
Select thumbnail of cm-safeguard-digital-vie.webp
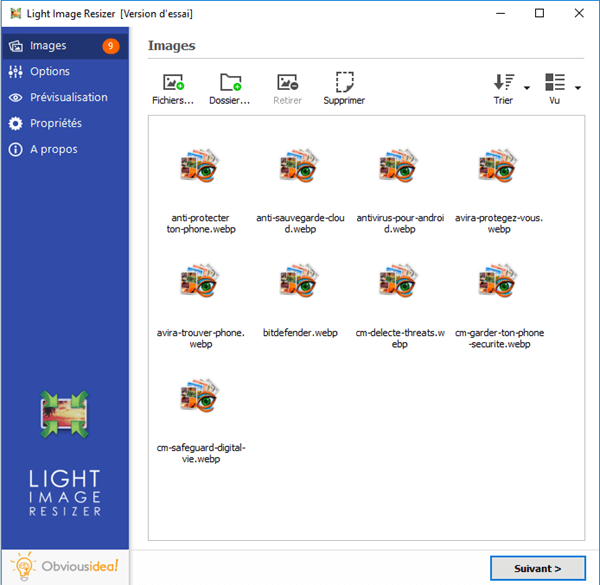tap(200, 395)
